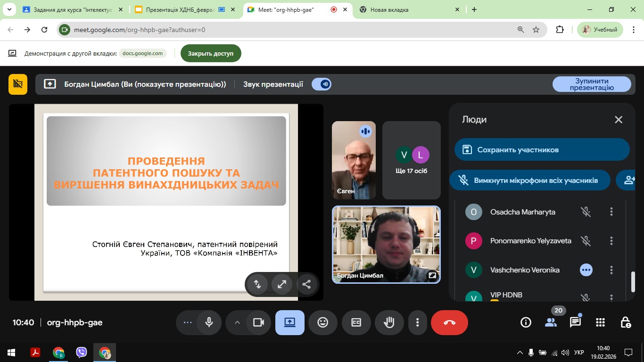Viewport: 644px width, 362px height.
Task: Open host controls lock icon
Action: pyautogui.click(x=626, y=322)
